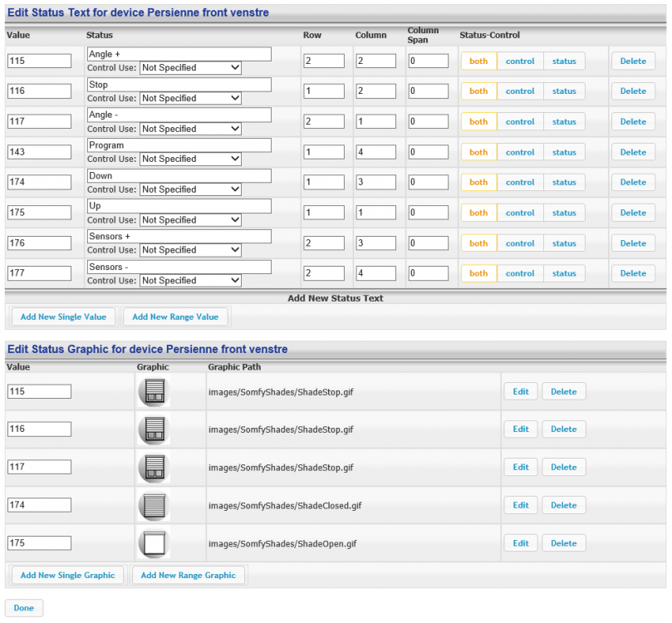Click the ShadeOpen graphic for value 175
The height and width of the screenshot is (623, 672).
tap(153, 543)
